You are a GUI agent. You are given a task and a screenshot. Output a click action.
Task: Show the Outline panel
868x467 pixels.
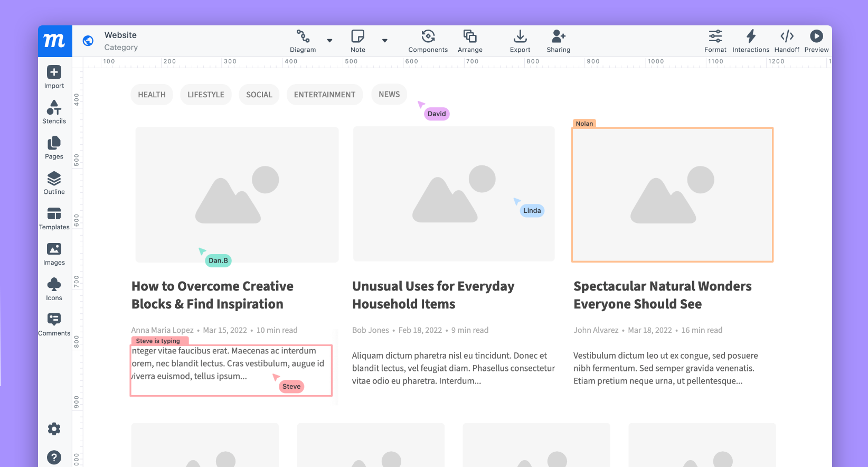coord(54,183)
